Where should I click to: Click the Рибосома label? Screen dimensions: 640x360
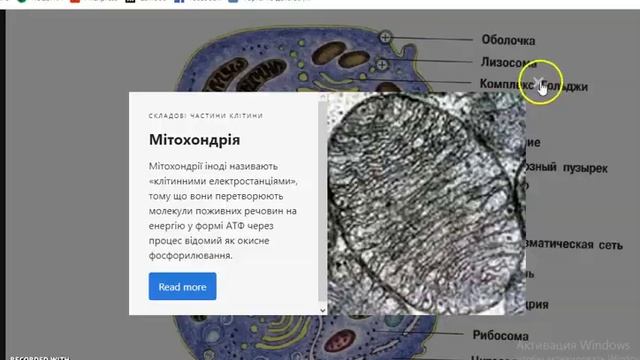click(x=500, y=336)
